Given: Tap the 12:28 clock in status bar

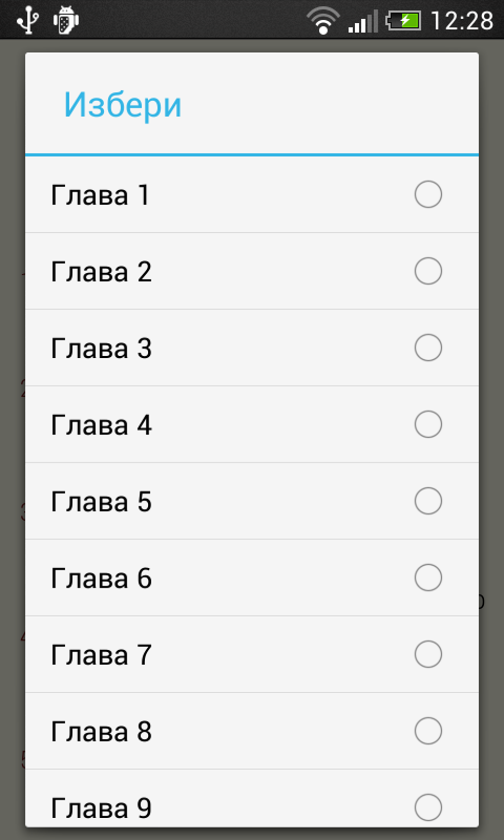Looking at the screenshot, I should tap(462, 21).
